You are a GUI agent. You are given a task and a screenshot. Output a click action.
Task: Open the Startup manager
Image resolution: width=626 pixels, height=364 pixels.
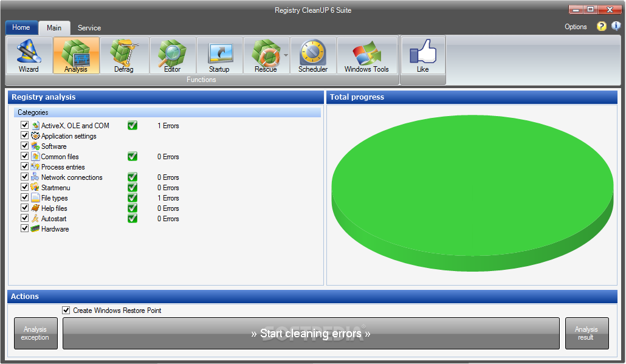(219, 55)
